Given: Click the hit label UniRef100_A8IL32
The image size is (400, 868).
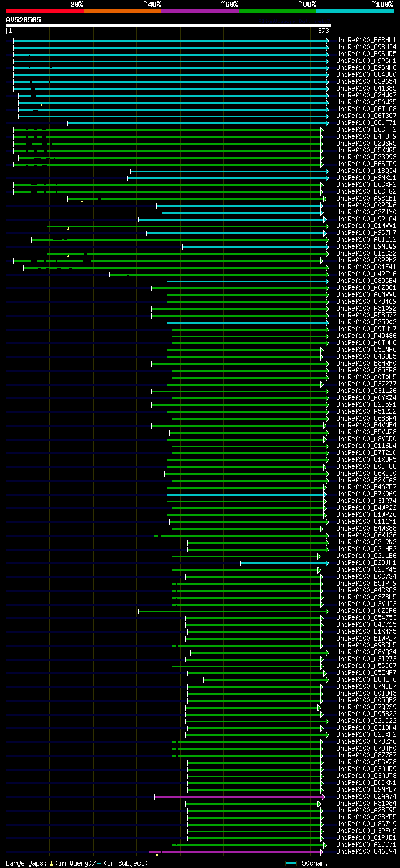Looking at the screenshot, I should 366,240.
